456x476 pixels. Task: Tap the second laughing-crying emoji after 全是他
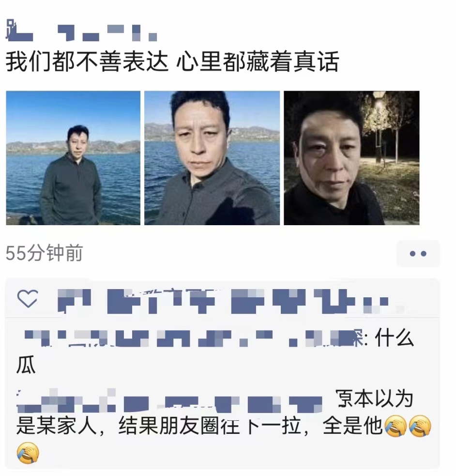point(420,426)
